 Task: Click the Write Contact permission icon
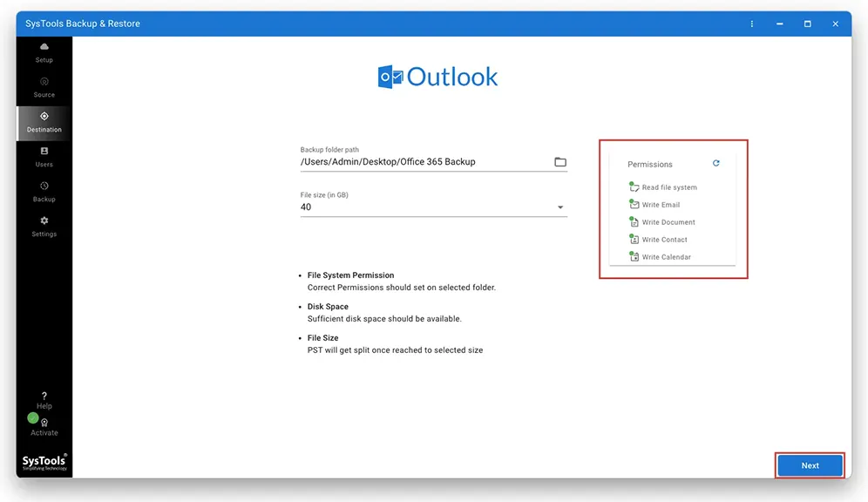[634, 239]
